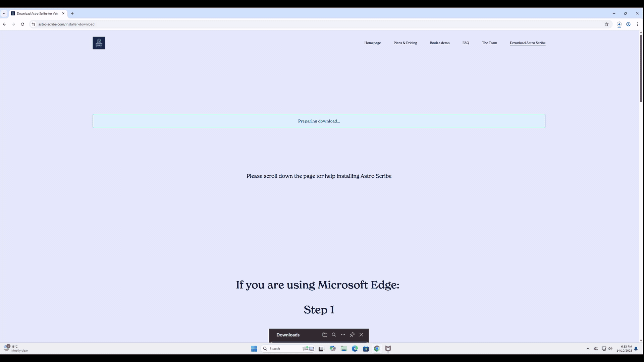The image size is (644, 362).
Task: Expand hidden icons in the system tray
Action: (588, 349)
